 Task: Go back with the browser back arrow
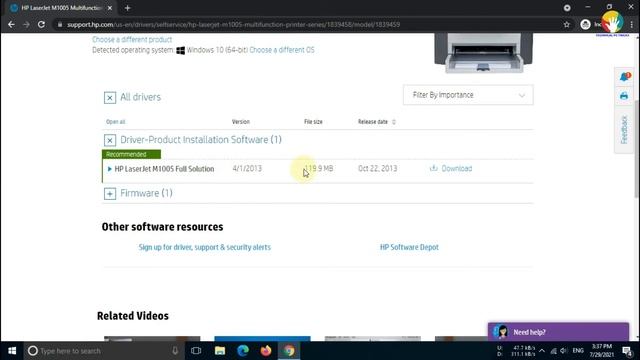click(11, 24)
